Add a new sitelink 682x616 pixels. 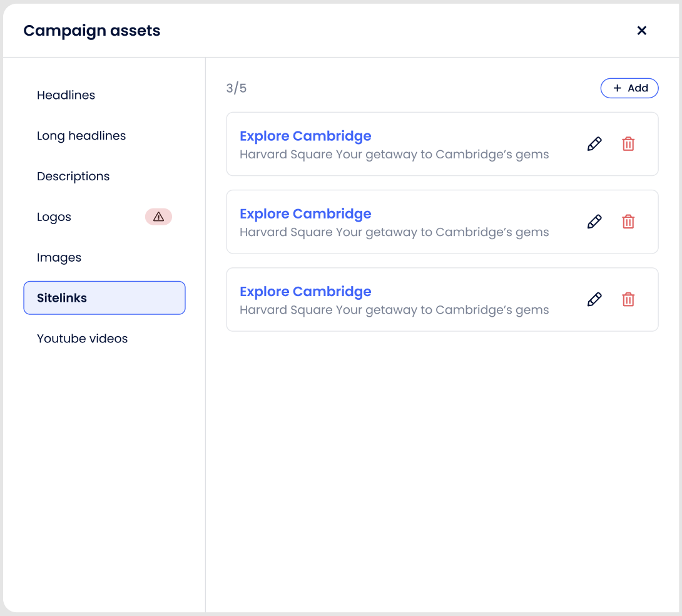pyautogui.click(x=629, y=88)
